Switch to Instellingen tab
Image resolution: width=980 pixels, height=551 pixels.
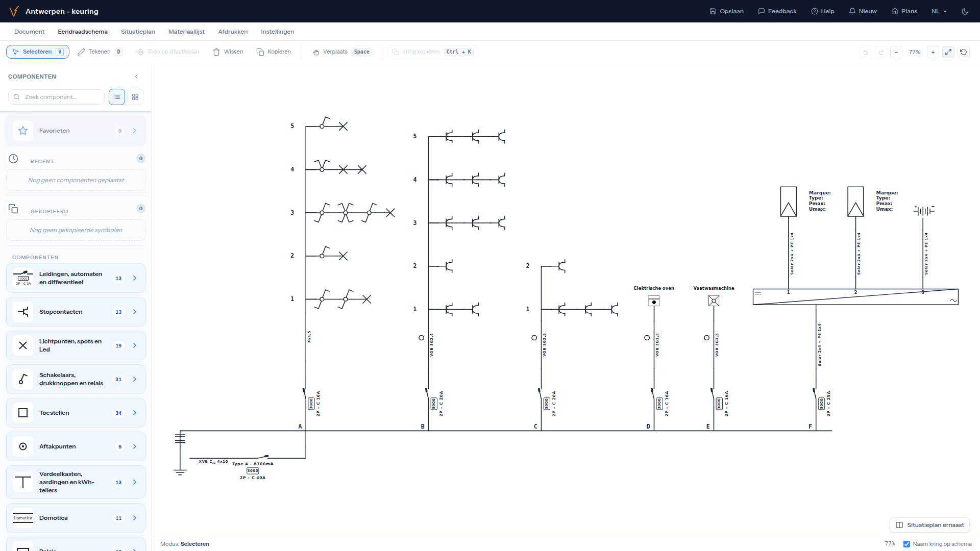[277, 32]
